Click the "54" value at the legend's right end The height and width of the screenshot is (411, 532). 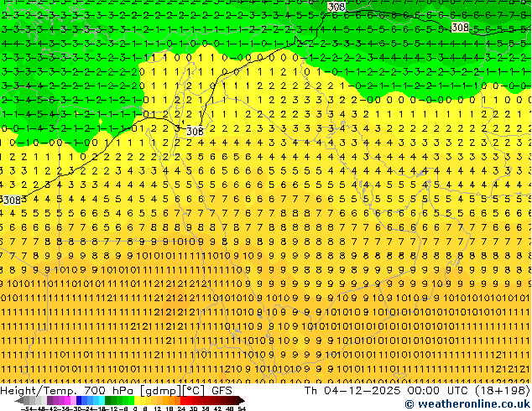[x=242, y=408]
